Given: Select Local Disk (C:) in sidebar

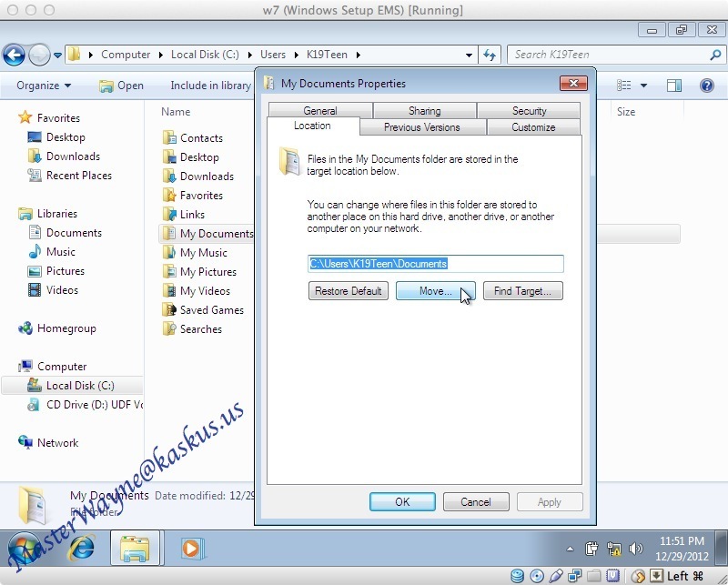Looking at the screenshot, I should (72, 386).
